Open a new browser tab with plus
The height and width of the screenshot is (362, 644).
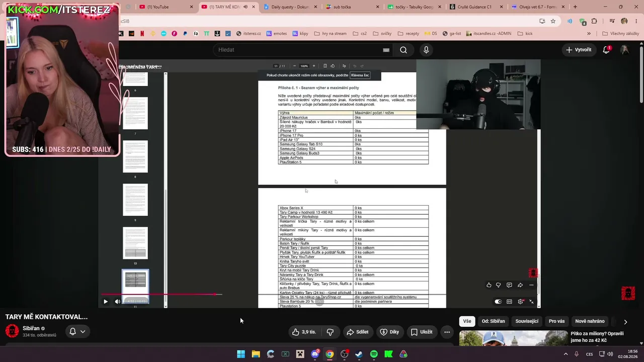tap(575, 7)
